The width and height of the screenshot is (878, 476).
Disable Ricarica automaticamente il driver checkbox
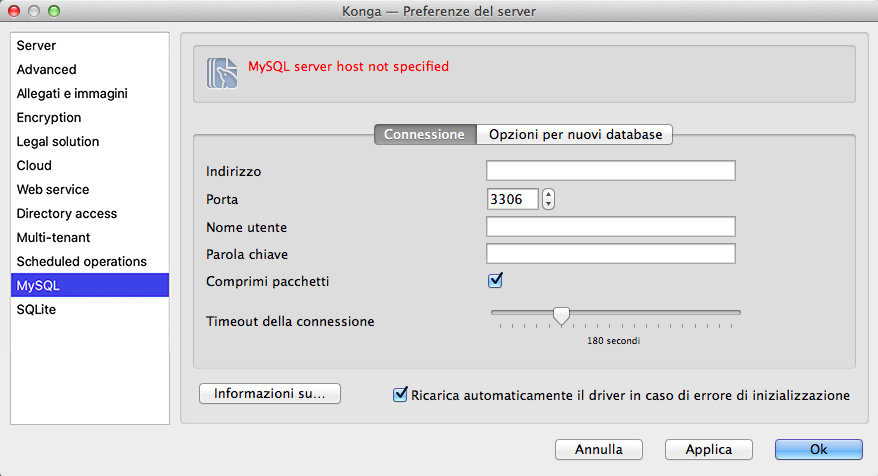click(401, 394)
